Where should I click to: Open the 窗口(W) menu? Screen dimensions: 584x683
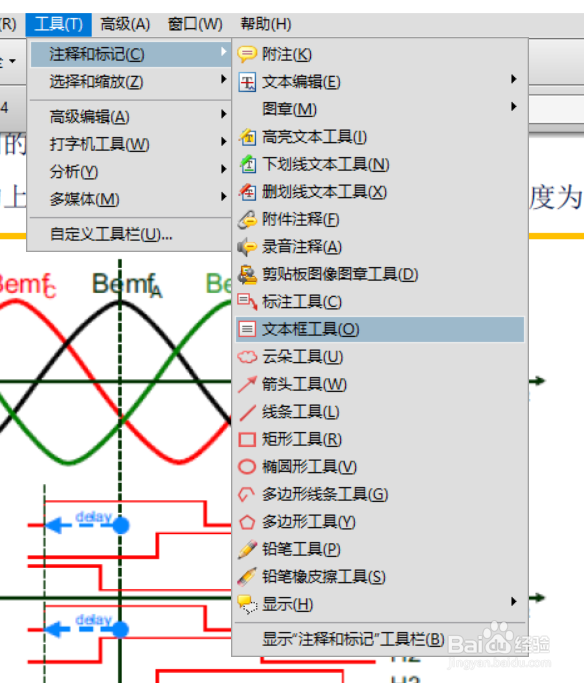coord(195,24)
